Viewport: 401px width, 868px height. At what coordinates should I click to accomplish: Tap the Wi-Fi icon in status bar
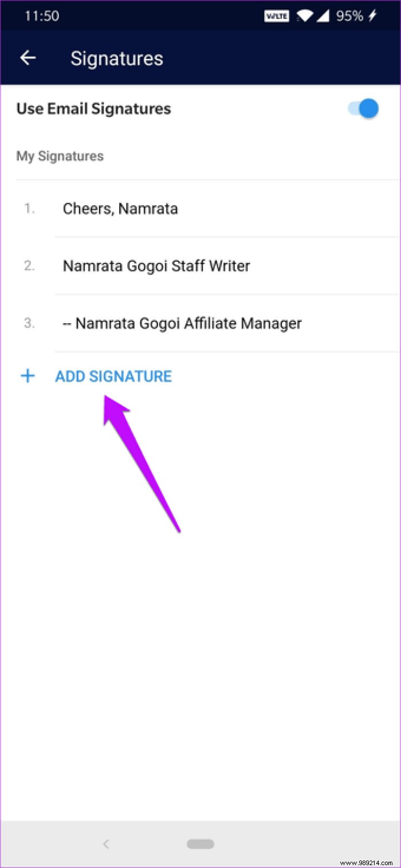tap(305, 16)
